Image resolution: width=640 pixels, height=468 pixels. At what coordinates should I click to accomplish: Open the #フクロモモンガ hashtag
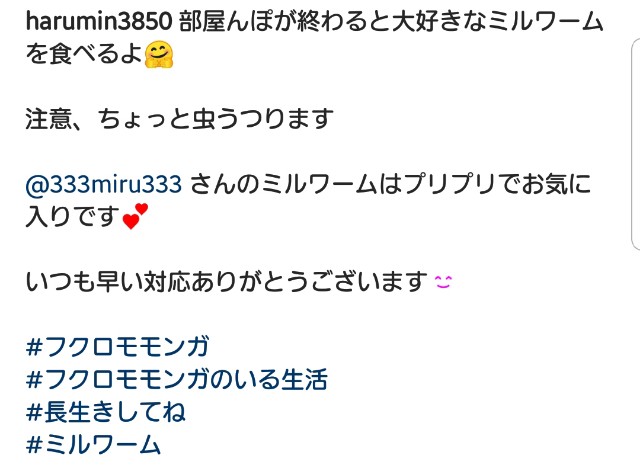tap(118, 347)
